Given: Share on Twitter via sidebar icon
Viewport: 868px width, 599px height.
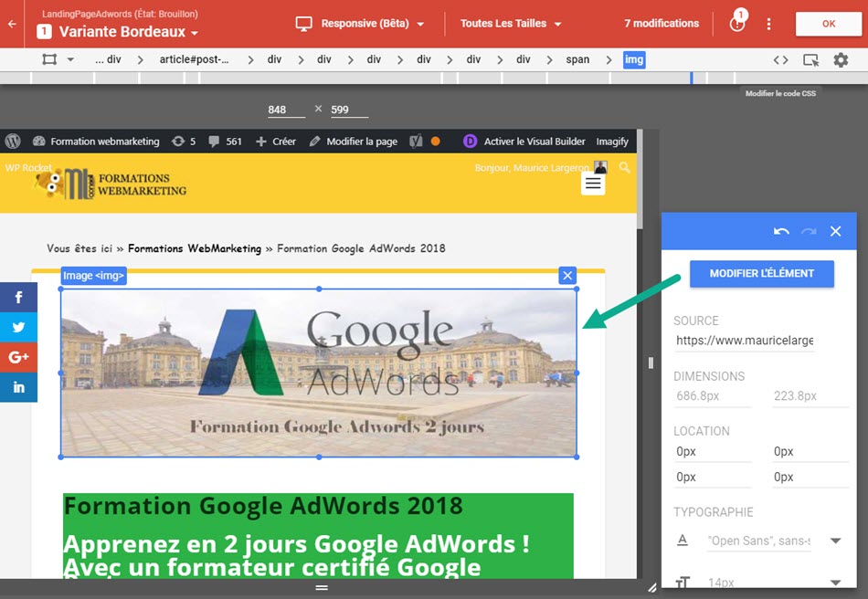Looking at the screenshot, I should click(19, 327).
